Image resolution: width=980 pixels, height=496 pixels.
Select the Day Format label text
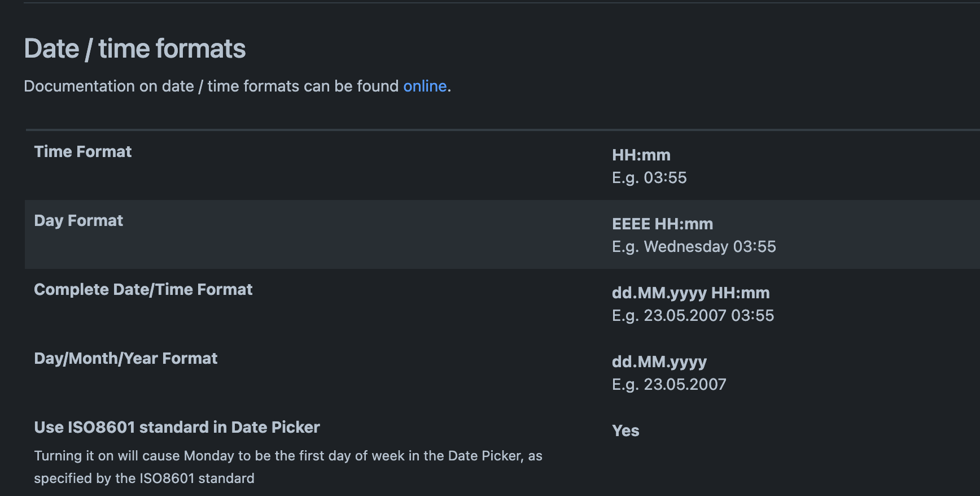point(78,220)
